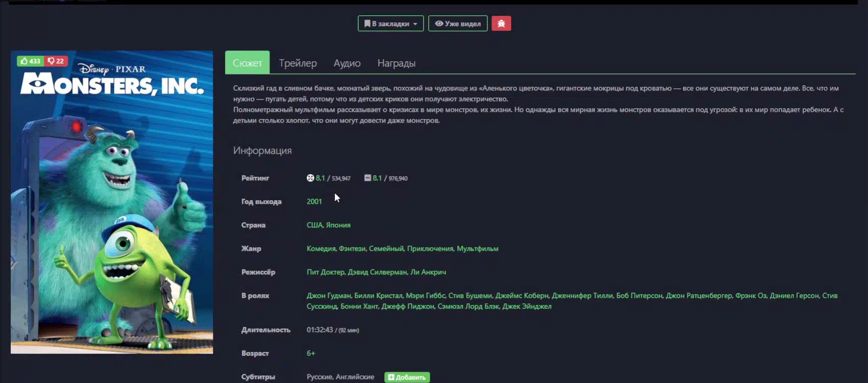
Task: Open the 'Комедия' genre
Action: pyautogui.click(x=321, y=249)
